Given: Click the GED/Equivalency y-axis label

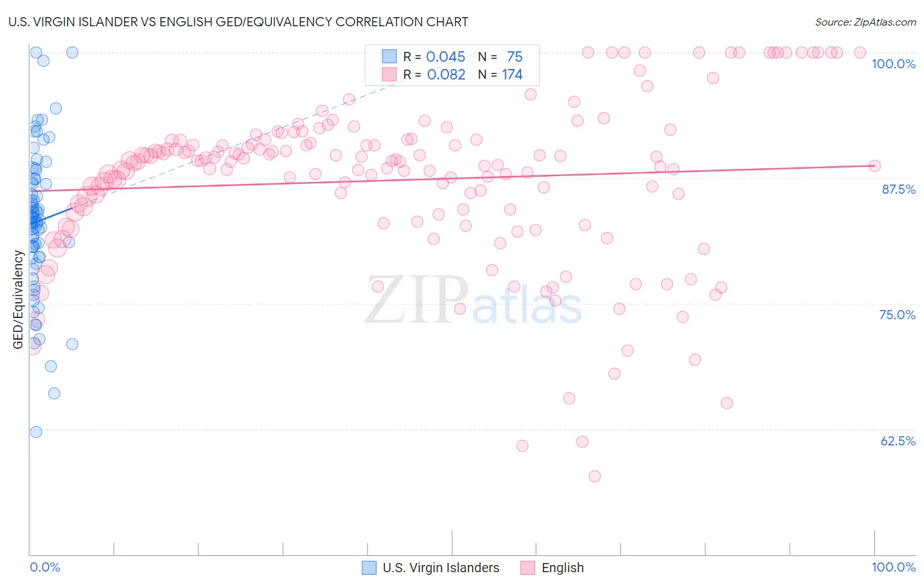Looking at the screenshot, I should [18, 300].
